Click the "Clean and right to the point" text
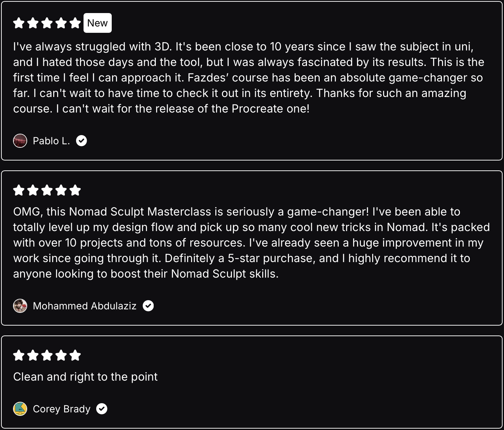Viewport: 504px width, 430px height. point(85,377)
